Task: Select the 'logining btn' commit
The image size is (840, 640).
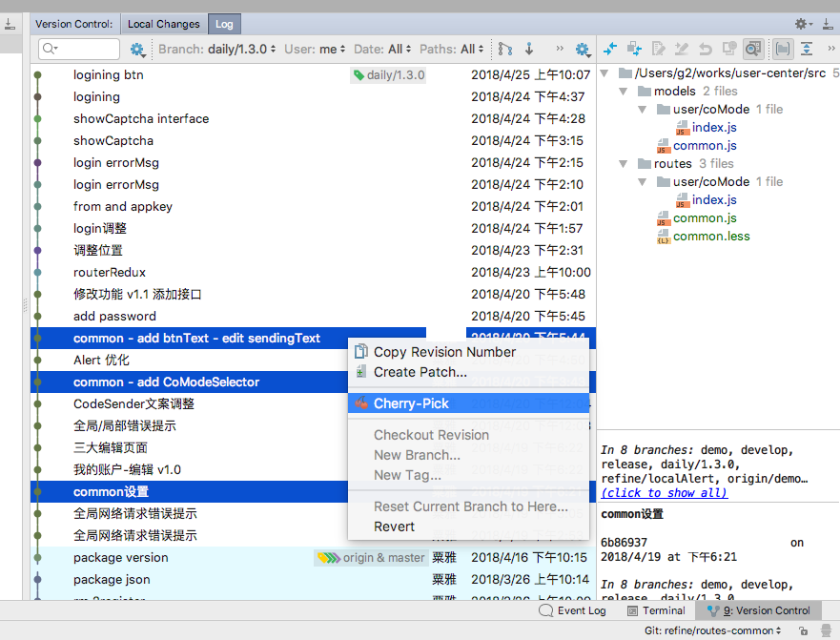Action: coord(314,75)
